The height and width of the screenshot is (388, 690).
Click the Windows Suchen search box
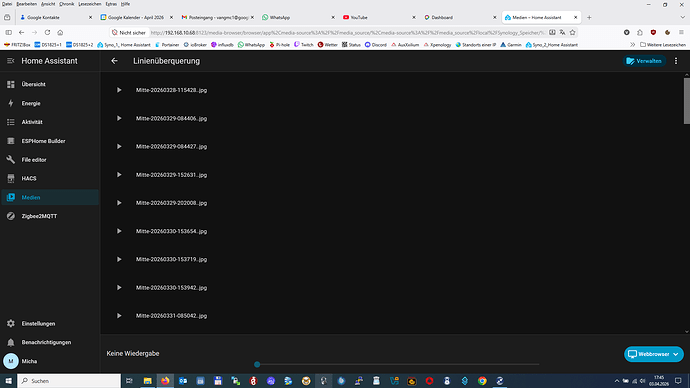(69, 381)
